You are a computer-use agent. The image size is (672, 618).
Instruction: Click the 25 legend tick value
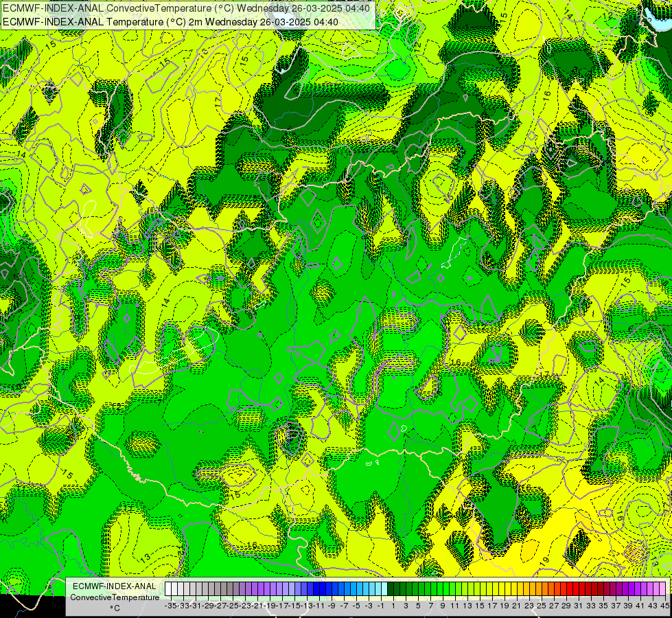(x=542, y=606)
